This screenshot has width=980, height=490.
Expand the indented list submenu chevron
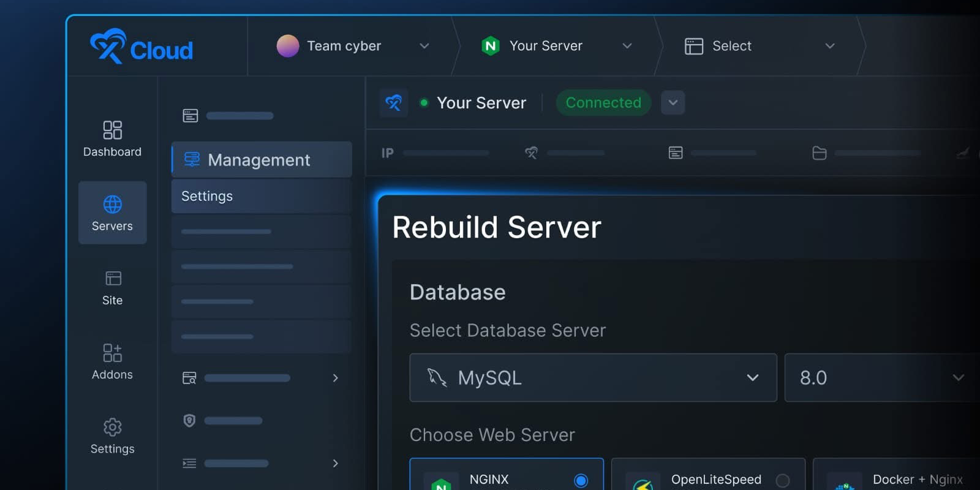click(335, 463)
